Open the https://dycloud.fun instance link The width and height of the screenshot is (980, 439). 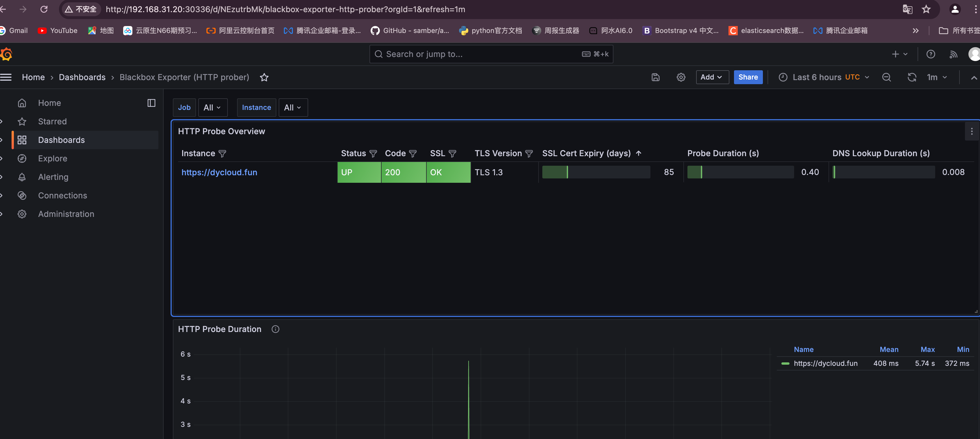click(x=219, y=172)
